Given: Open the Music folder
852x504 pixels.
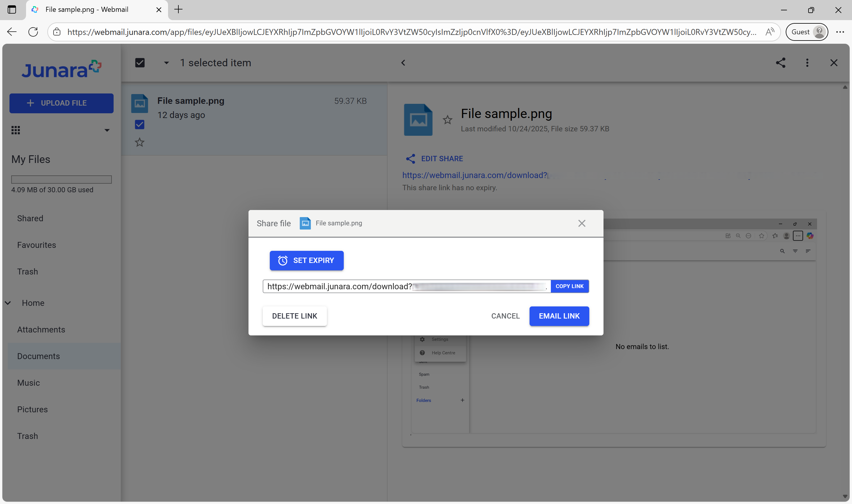Looking at the screenshot, I should 28,383.
